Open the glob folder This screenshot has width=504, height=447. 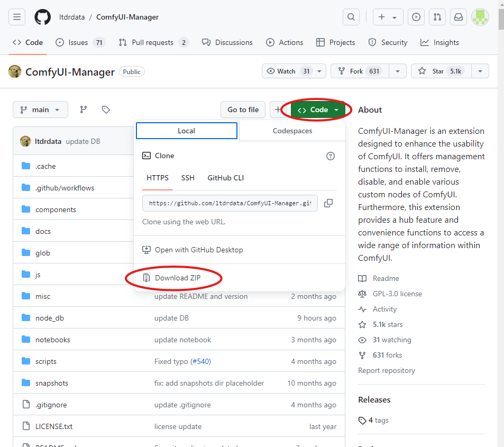click(x=43, y=253)
